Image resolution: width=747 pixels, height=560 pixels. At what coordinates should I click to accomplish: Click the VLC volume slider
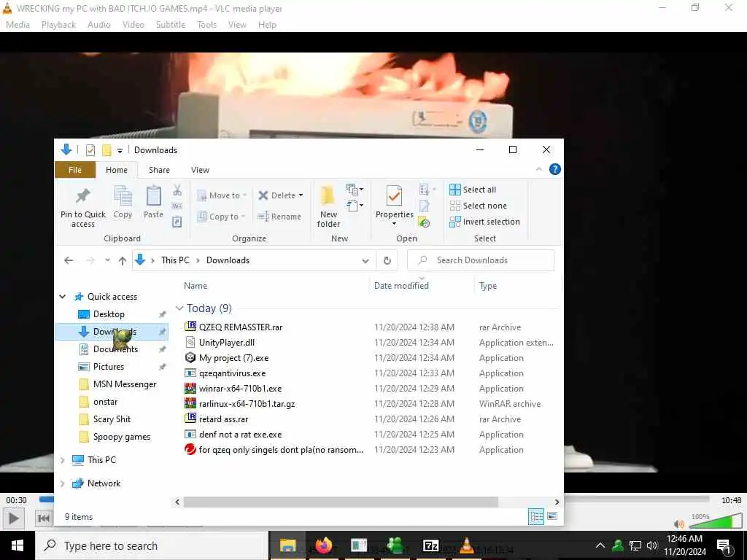716,522
